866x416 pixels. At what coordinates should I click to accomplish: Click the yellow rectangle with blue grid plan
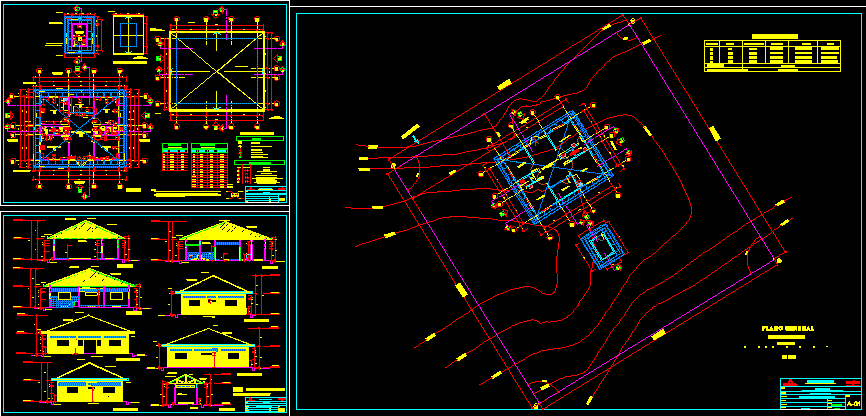pyautogui.click(x=128, y=35)
